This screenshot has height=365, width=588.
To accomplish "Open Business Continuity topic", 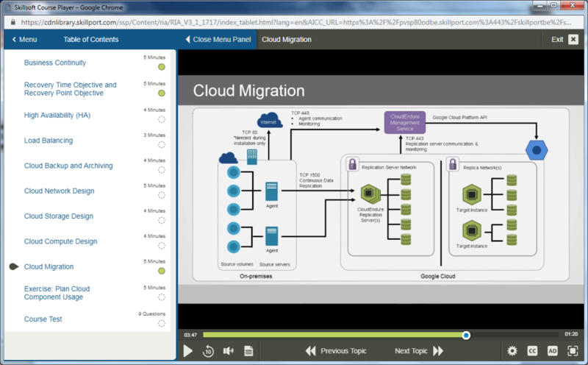I will coord(55,63).
